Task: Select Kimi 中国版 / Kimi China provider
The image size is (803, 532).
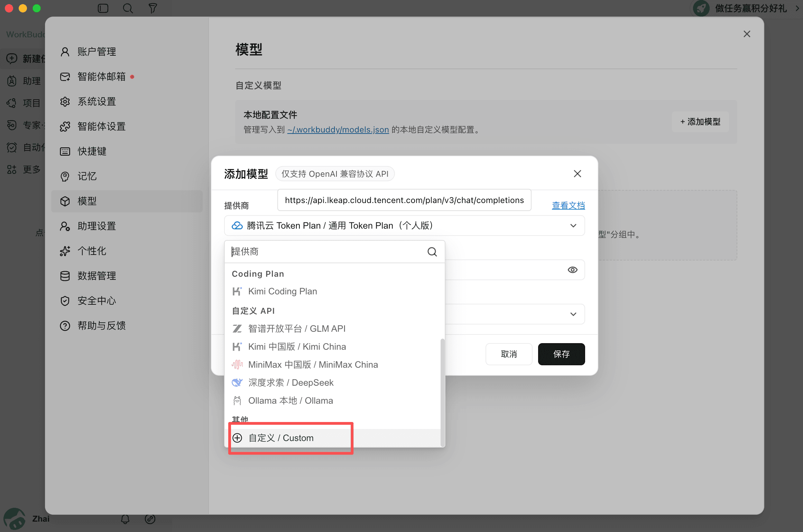Action: point(333,347)
